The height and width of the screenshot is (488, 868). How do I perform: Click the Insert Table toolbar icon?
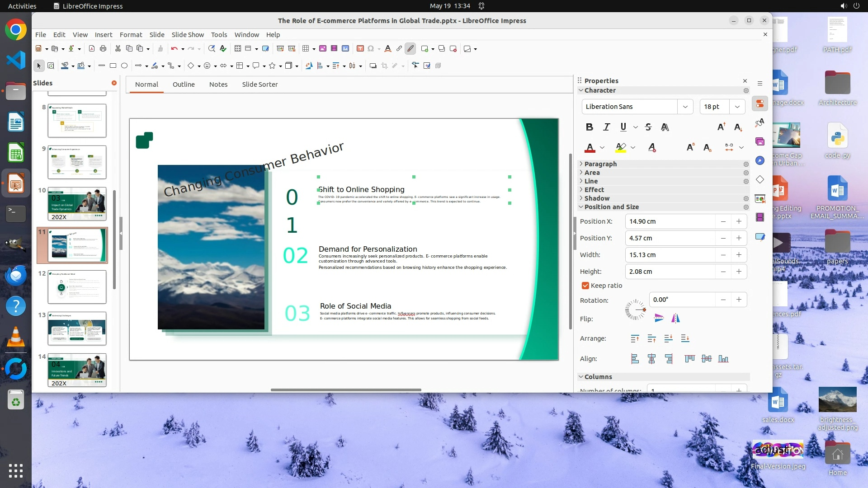(x=306, y=48)
